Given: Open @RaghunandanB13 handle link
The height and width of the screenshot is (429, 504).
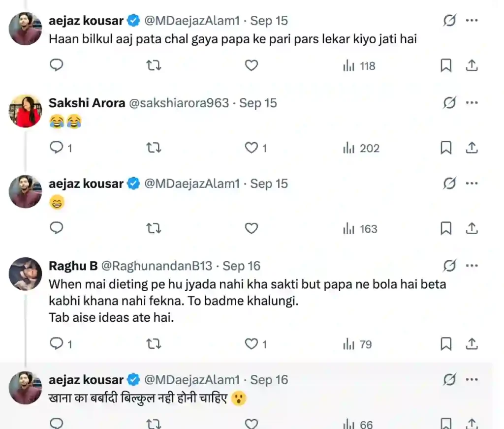Looking at the screenshot, I should pos(157,266).
